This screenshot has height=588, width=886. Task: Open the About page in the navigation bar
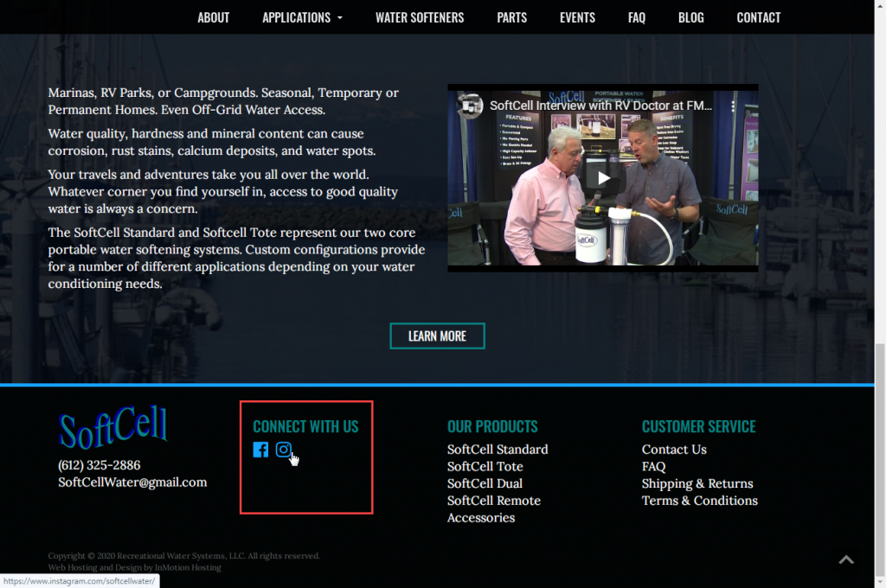point(214,17)
